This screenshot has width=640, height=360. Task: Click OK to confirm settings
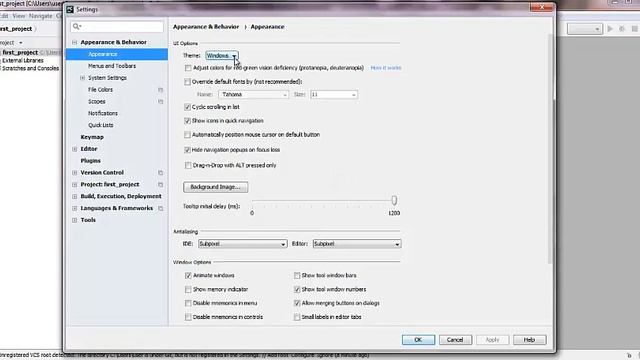tap(418, 340)
